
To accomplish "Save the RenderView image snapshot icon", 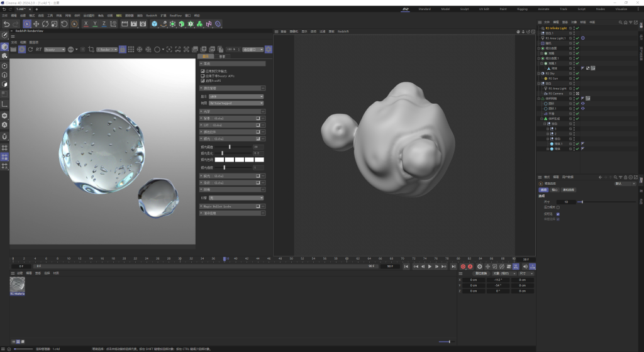I will click(195, 49).
